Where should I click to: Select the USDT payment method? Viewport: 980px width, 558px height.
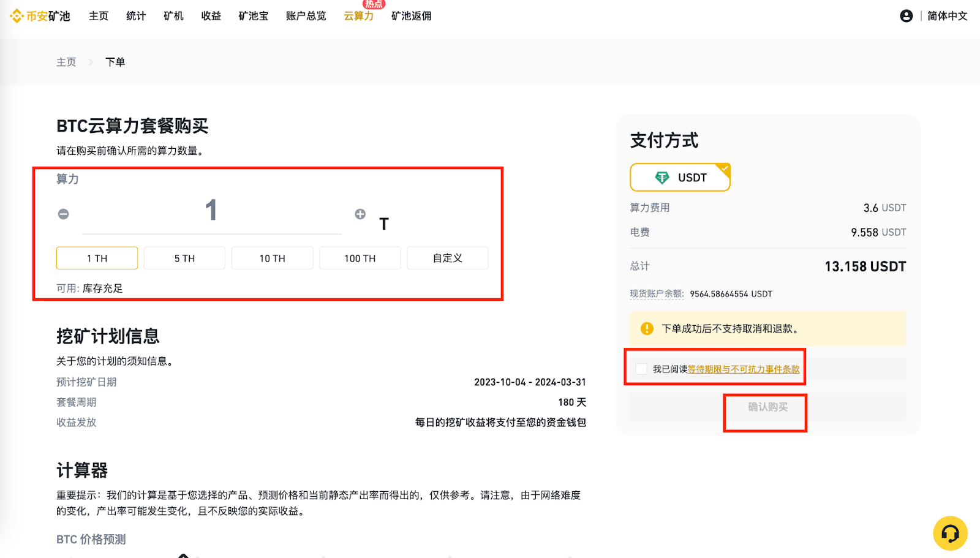[x=680, y=178]
